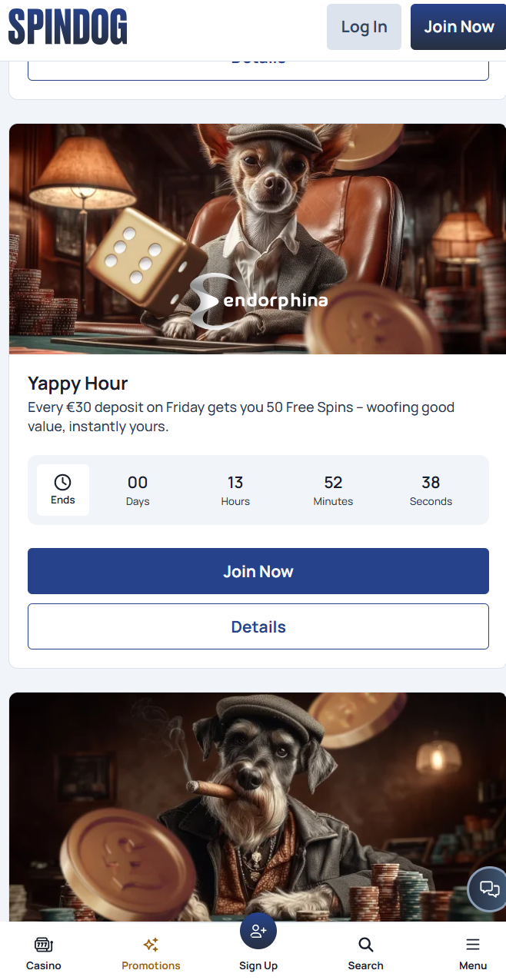The width and height of the screenshot is (506, 980).
Task: Switch to Promotions tab in bottom navigation
Action: point(151,953)
